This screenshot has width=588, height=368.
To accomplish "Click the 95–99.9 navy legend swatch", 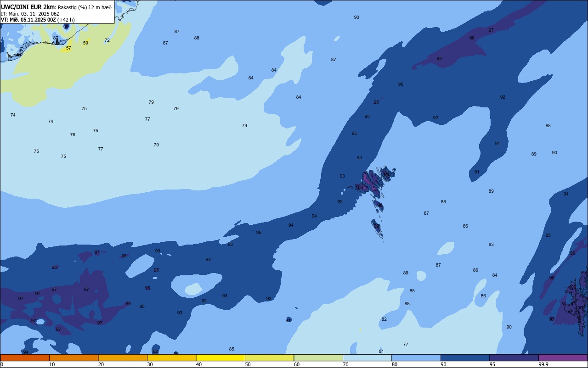I will click(514, 357).
